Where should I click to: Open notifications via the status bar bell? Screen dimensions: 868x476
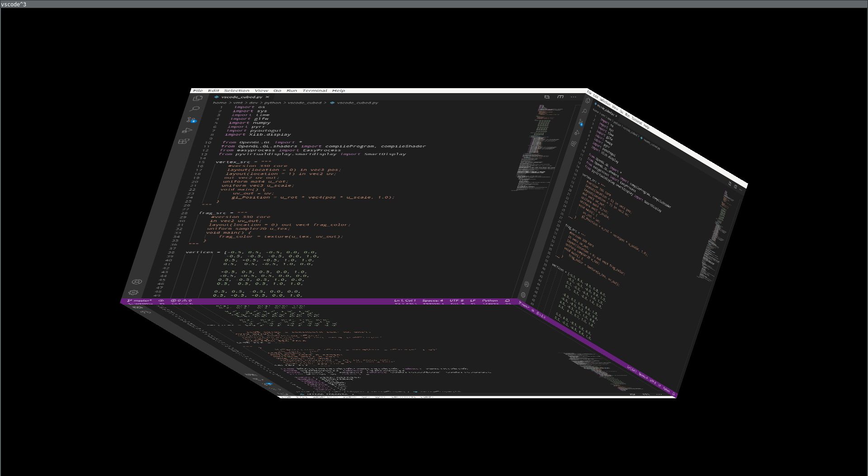[507, 301]
